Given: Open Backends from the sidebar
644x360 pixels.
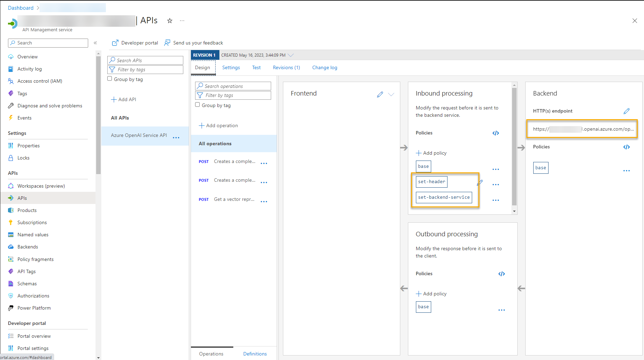Looking at the screenshot, I should 28,247.
